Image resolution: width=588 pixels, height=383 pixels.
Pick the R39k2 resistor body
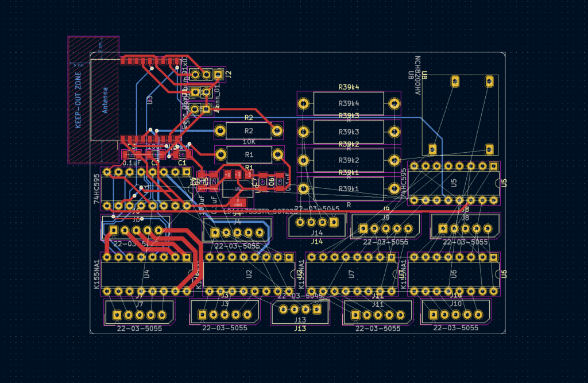pyautogui.click(x=349, y=160)
